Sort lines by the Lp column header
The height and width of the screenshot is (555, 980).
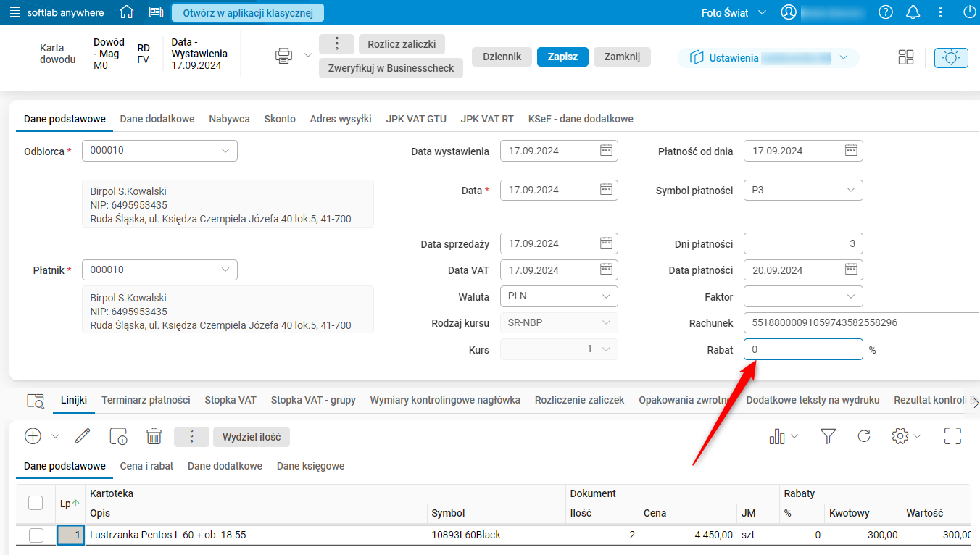point(70,504)
